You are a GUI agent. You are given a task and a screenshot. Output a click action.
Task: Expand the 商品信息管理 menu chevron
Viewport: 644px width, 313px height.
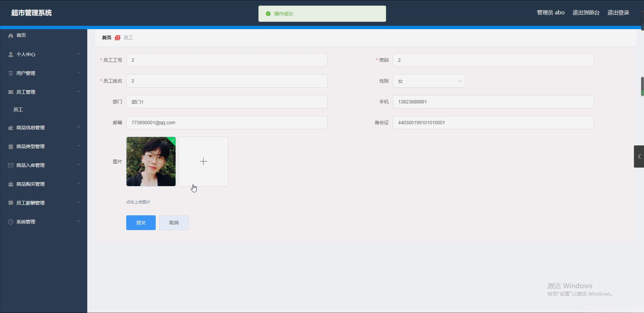click(79, 127)
